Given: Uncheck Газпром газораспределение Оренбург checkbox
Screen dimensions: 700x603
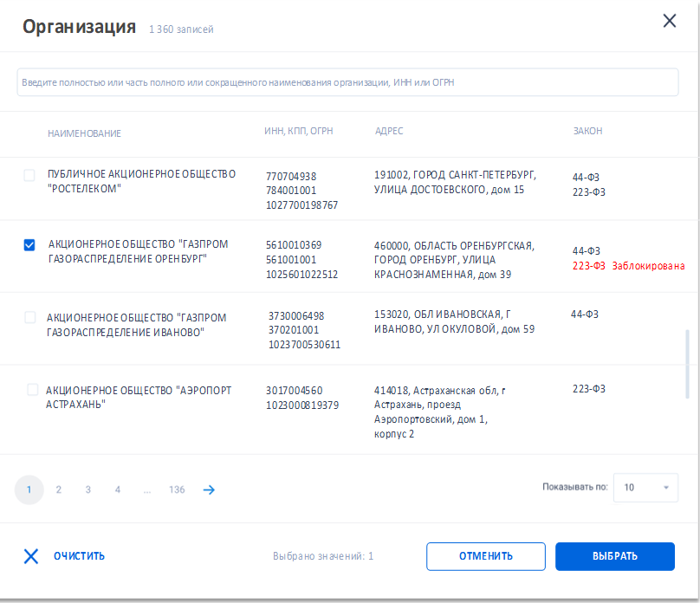Looking at the screenshot, I should click(x=29, y=245).
